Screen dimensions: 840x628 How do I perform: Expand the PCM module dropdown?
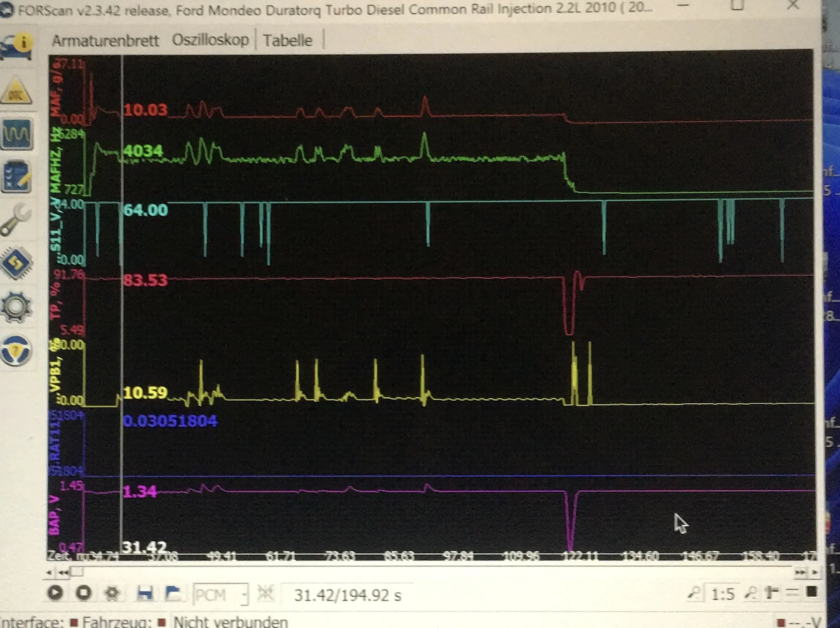[244, 595]
